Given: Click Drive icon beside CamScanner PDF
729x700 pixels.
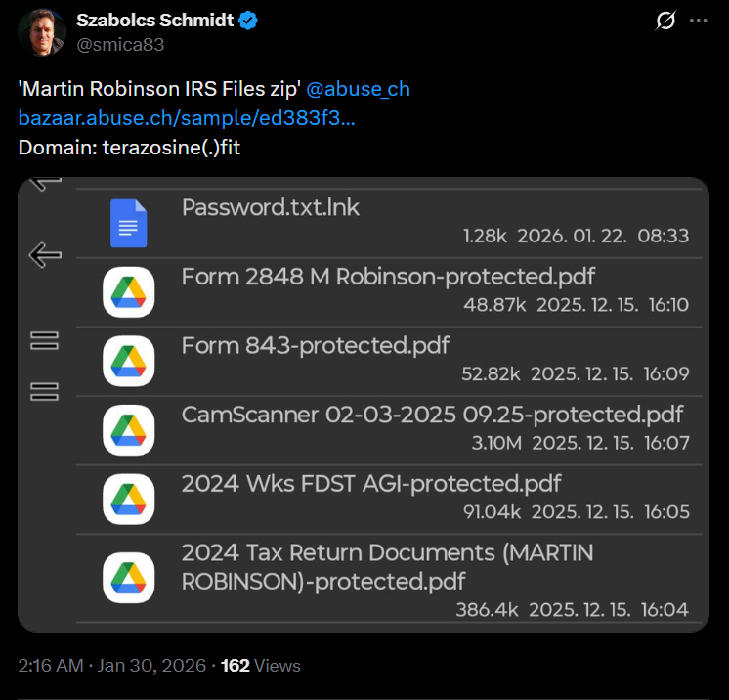Looking at the screenshot, I should pyautogui.click(x=128, y=429).
